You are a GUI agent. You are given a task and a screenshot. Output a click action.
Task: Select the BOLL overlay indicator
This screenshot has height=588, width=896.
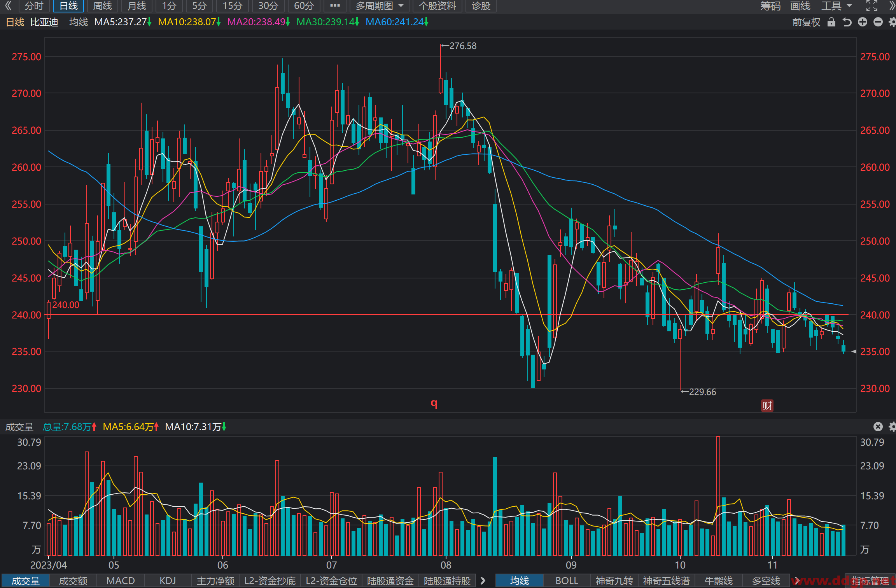[x=567, y=581]
